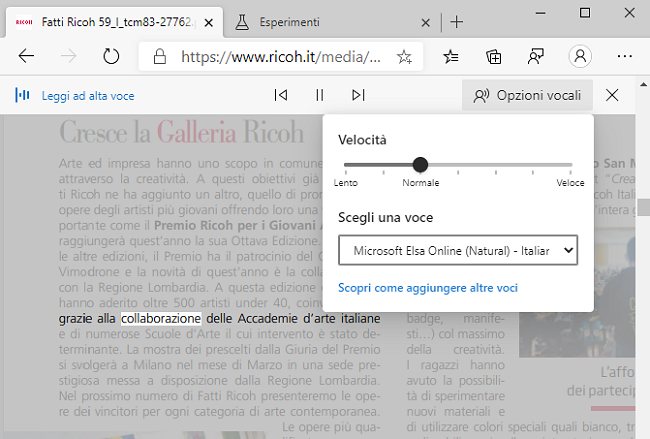Go back to the previous page

click(27, 57)
